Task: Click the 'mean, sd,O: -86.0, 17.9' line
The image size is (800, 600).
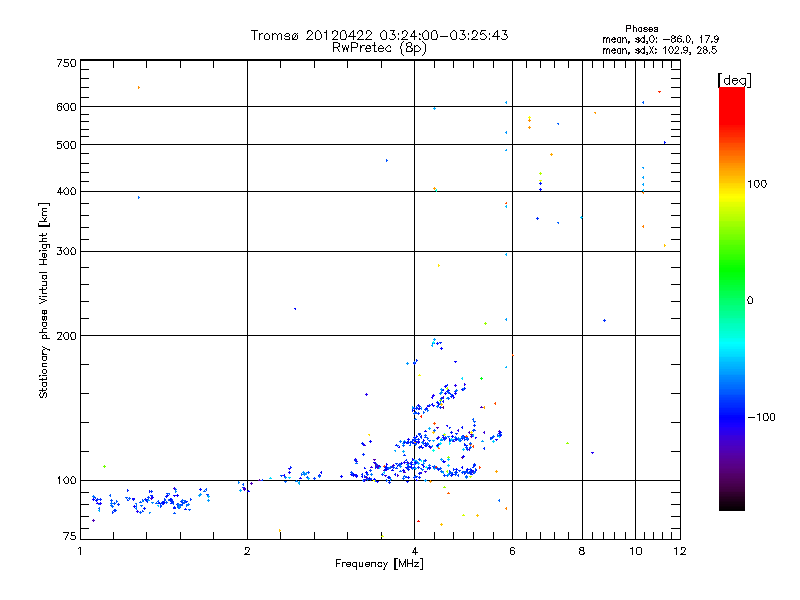Action: point(660,39)
